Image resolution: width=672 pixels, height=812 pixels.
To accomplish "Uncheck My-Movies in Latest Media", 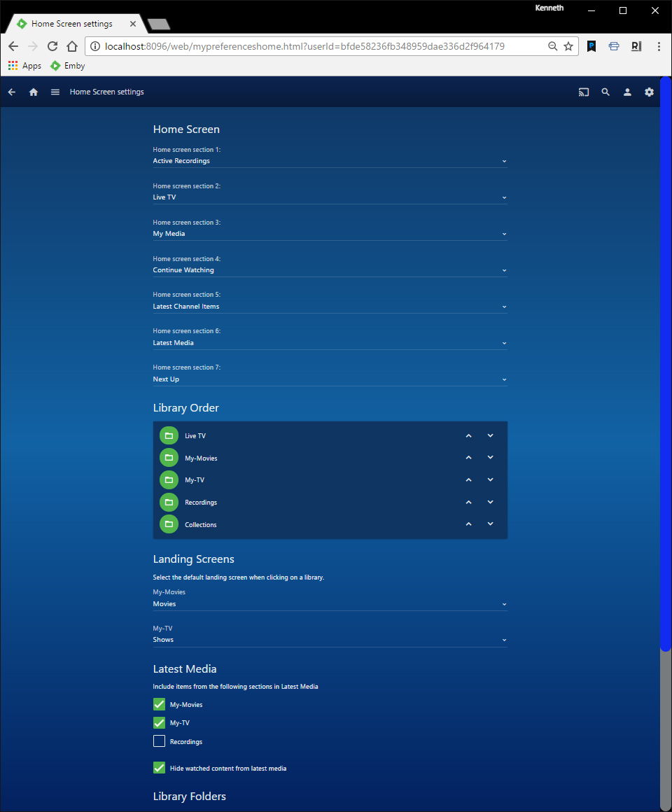I will pyautogui.click(x=160, y=704).
